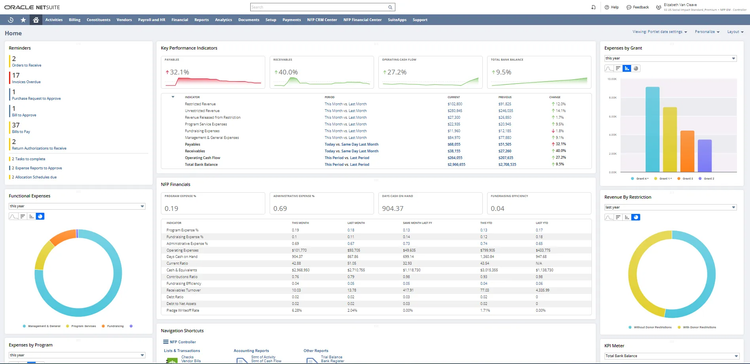Select column chart icon in Expenses by Grant

point(627,68)
